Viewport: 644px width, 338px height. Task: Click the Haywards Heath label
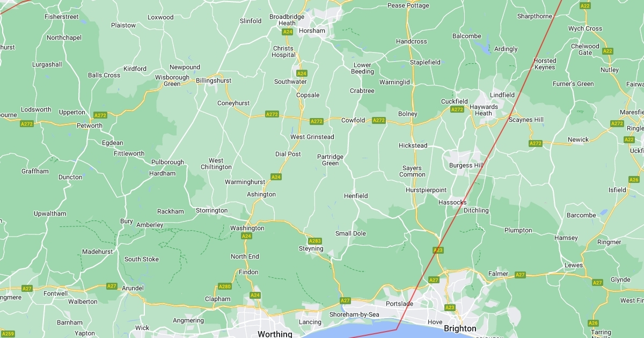(x=484, y=110)
